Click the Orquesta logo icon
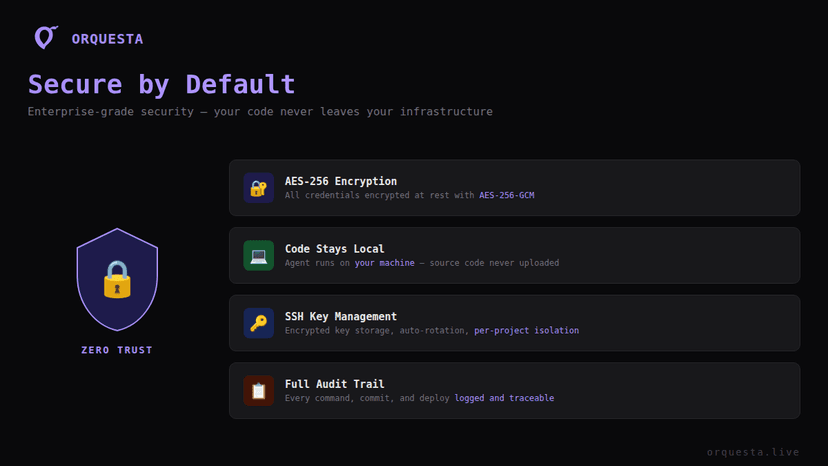828x466 pixels. tap(45, 38)
